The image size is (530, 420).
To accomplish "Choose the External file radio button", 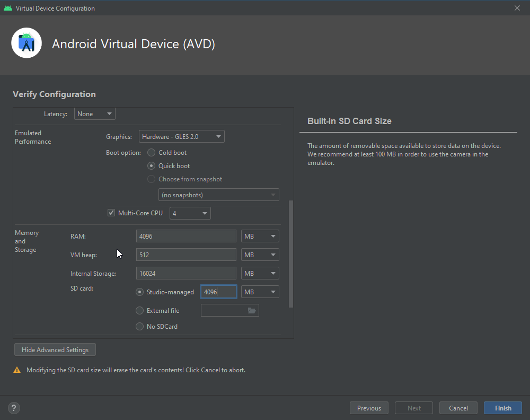I will (140, 311).
